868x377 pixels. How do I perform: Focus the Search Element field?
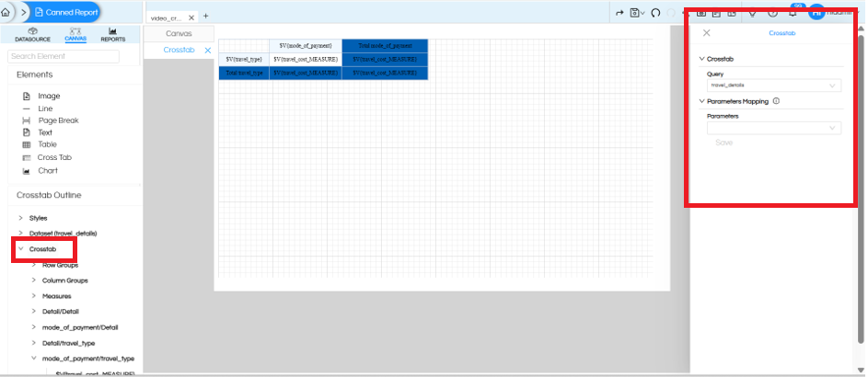point(64,56)
